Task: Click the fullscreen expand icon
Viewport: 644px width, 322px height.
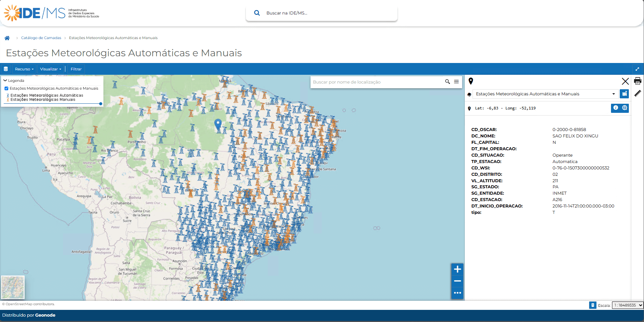Action: pos(637,69)
